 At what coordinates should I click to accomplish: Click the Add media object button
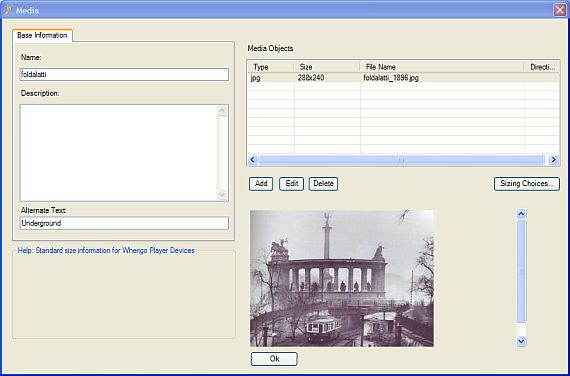[261, 184]
